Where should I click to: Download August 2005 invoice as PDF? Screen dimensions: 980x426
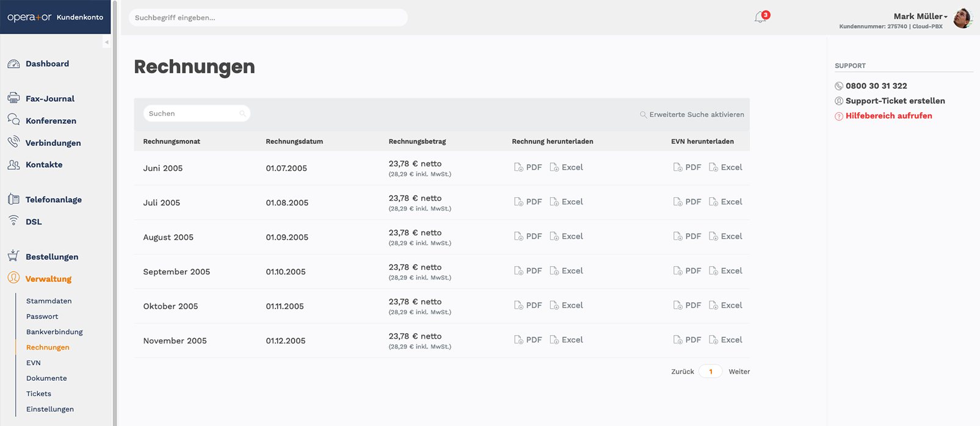[x=528, y=236]
